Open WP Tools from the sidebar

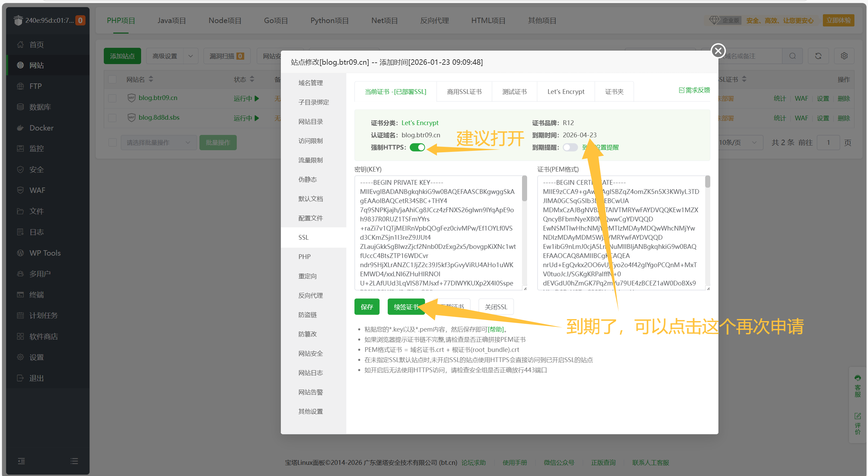click(x=45, y=253)
